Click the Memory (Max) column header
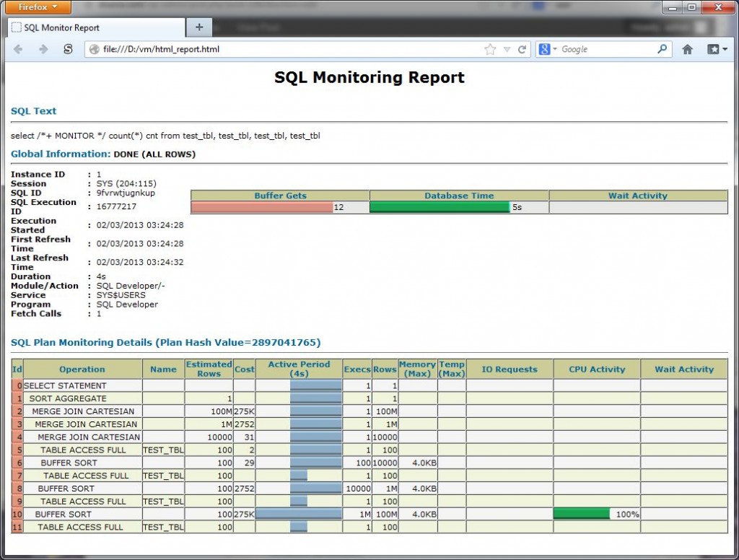Viewport: 739px width, 560px height. [418, 369]
